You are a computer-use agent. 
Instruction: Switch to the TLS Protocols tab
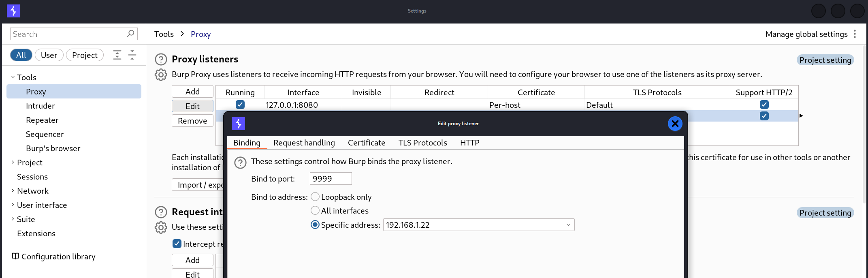pyautogui.click(x=422, y=143)
